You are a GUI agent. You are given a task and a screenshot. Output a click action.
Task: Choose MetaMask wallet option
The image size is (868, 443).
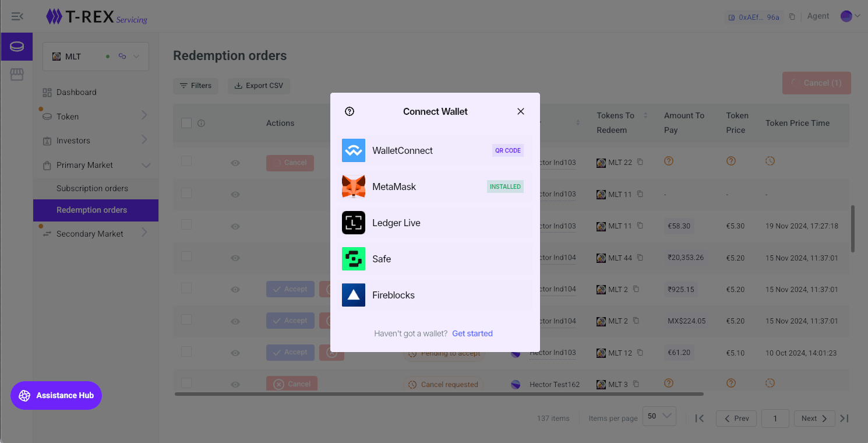click(x=435, y=187)
